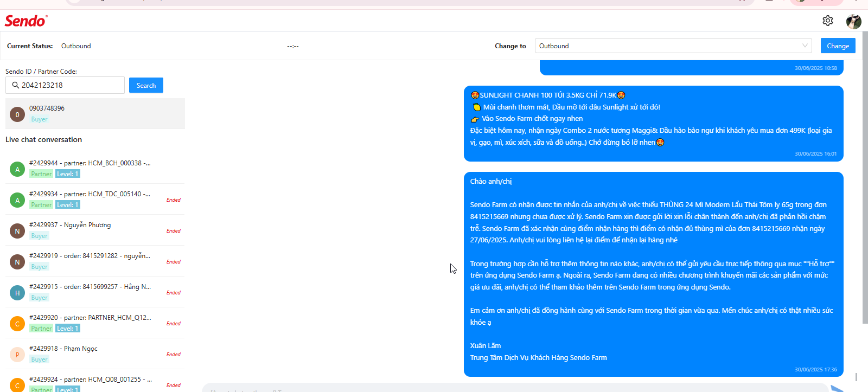Click Partner tag on chat #2429920

[41, 329]
